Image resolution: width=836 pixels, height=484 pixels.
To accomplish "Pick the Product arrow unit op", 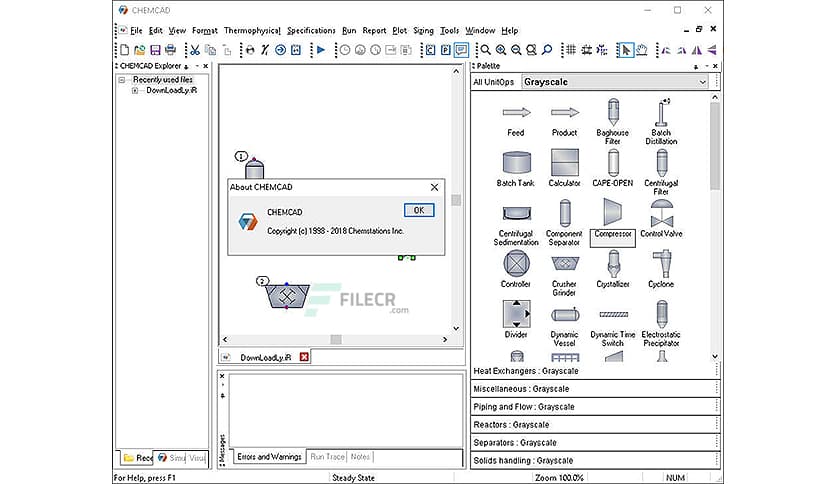I will (x=565, y=120).
